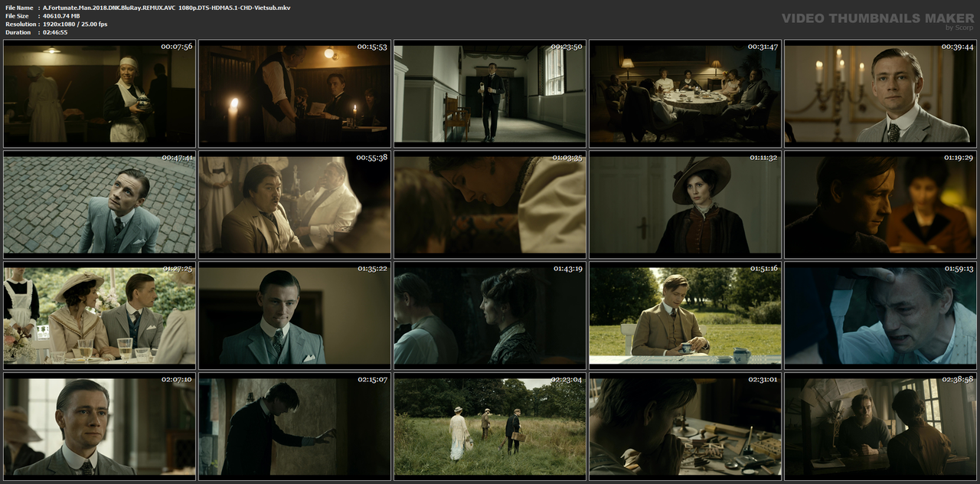Open the dinner table frame at 00:31:47

[x=685, y=93]
